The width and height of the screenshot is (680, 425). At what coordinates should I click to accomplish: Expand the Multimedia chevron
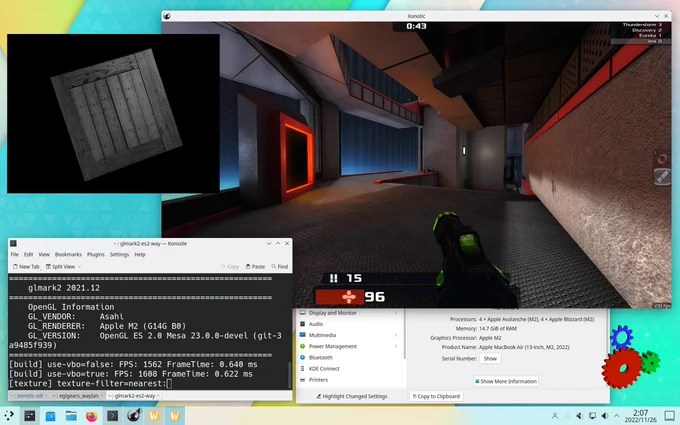(396, 335)
